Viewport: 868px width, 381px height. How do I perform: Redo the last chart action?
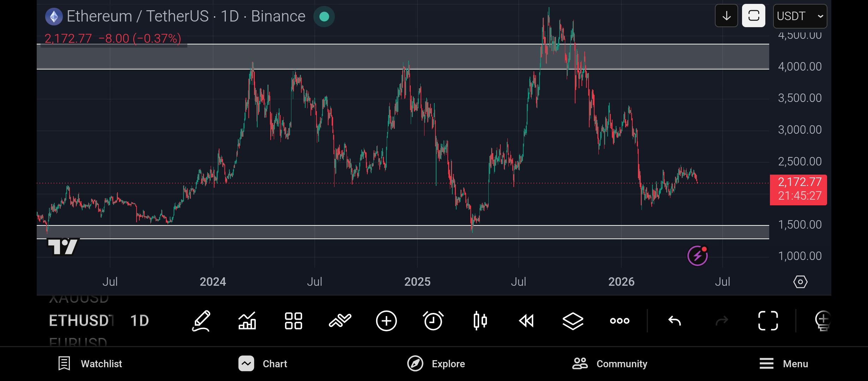[722, 321]
